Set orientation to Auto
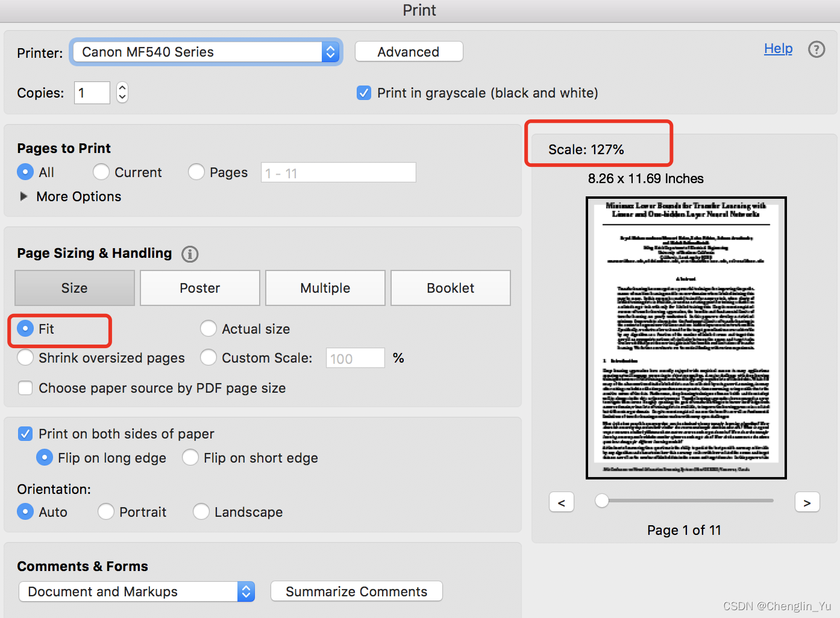 click(x=25, y=512)
